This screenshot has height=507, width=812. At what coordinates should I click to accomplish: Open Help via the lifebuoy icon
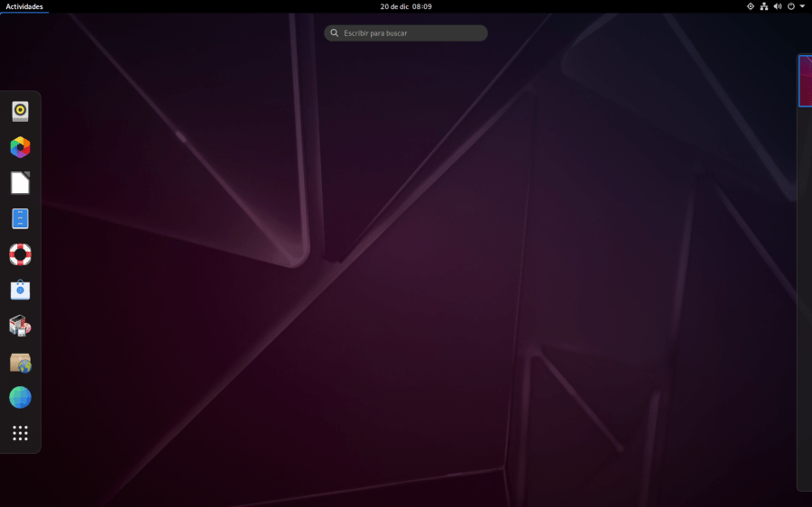[20, 254]
